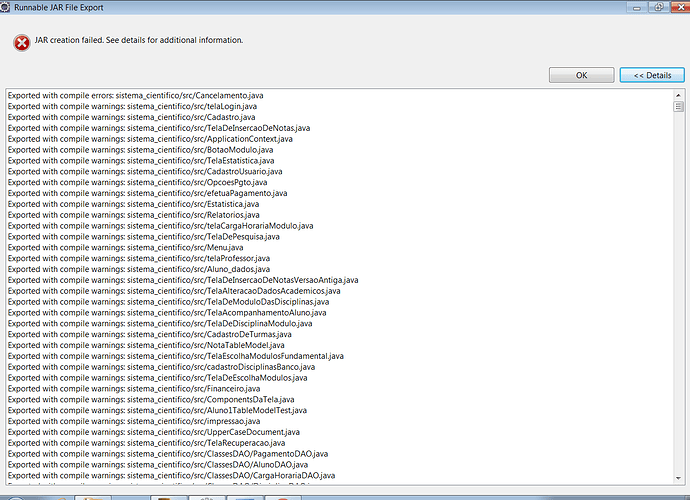Select the ClassesDAO/AlunoDAO.java warning line
The image size is (690, 500).
[x=158, y=465]
